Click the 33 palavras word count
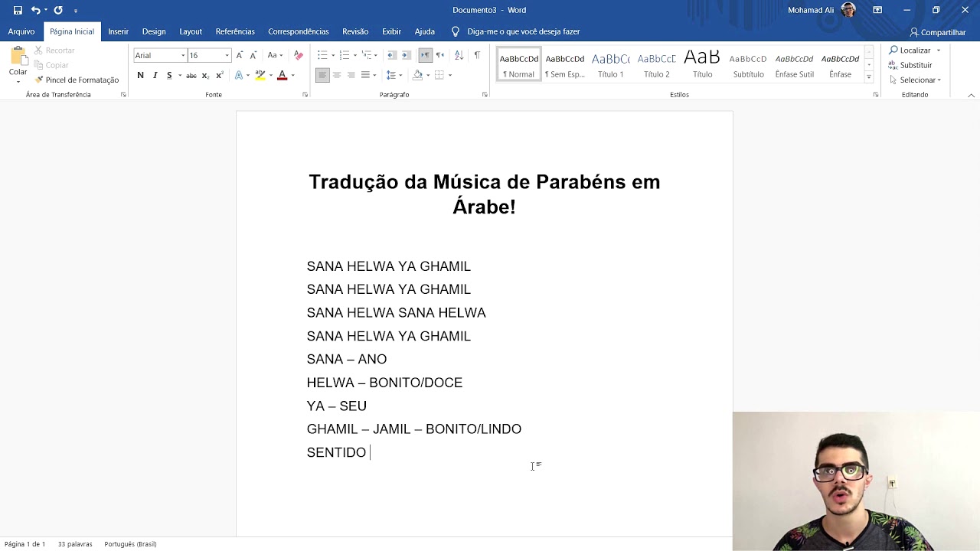 pos(75,544)
